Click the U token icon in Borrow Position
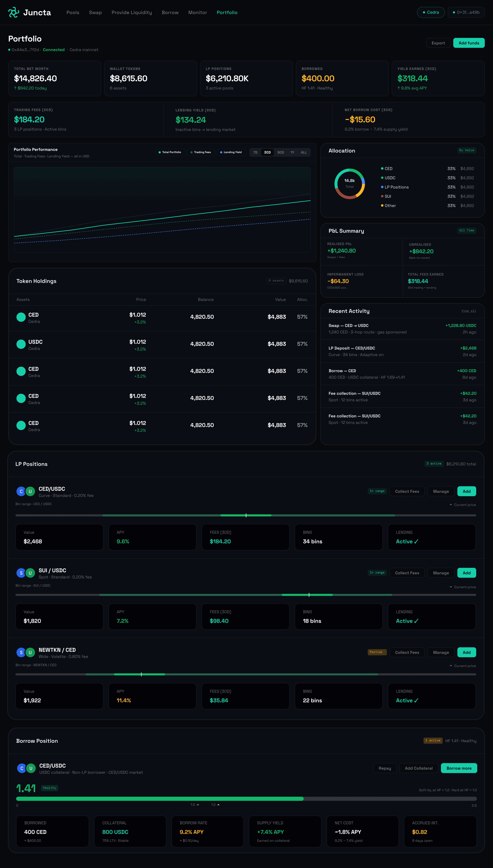This screenshot has height=868, width=493. click(x=31, y=768)
